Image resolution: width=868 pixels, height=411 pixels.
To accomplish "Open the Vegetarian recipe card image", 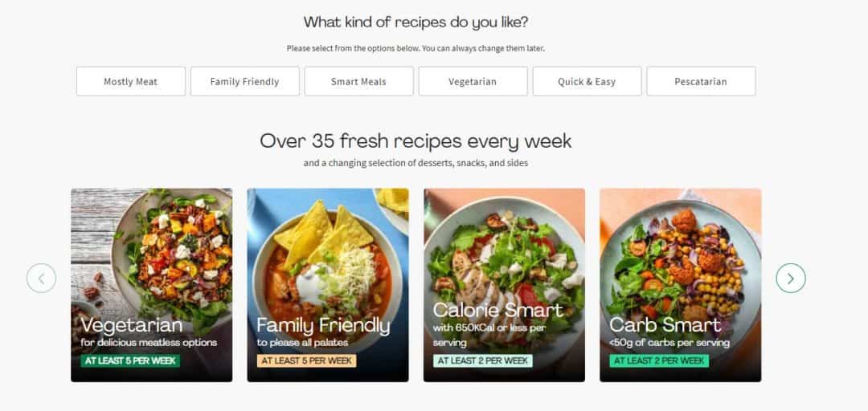I will (152, 285).
